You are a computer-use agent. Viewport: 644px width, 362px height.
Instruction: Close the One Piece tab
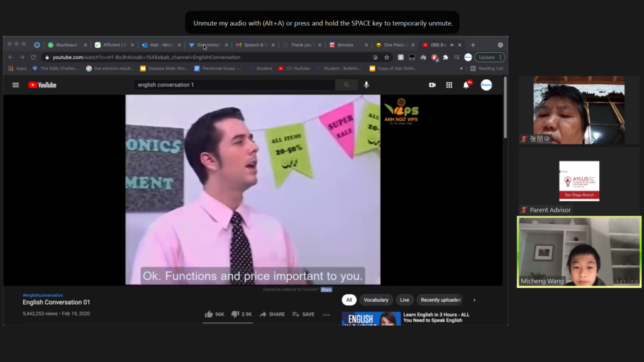(413, 45)
